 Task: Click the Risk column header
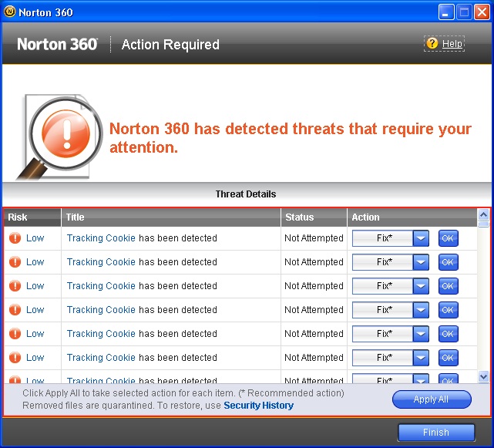pos(32,217)
